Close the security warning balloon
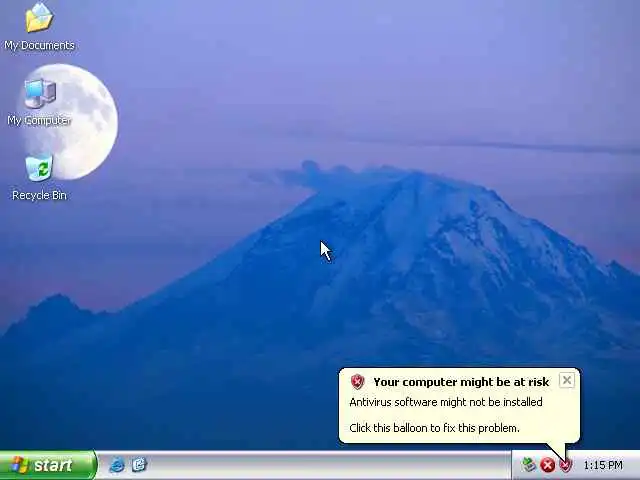The height and width of the screenshot is (480, 640). coord(567,380)
